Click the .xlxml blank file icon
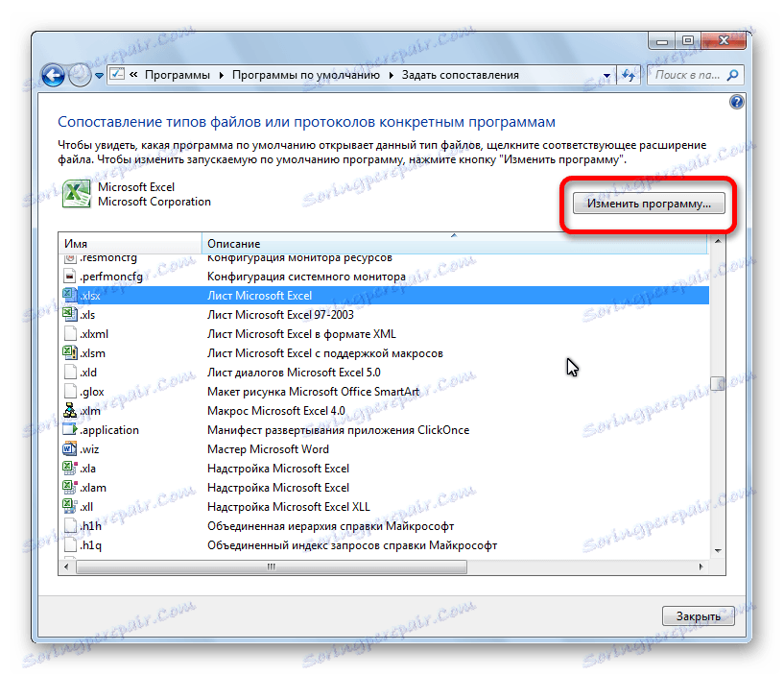 [70, 334]
